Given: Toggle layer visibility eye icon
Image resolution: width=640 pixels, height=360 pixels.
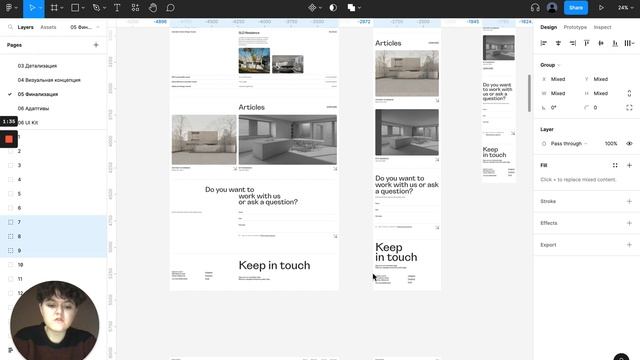Looking at the screenshot, I should coord(629,144).
